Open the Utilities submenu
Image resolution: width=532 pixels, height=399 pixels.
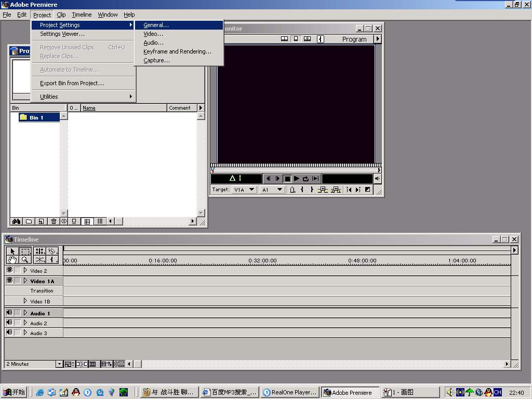[83, 97]
